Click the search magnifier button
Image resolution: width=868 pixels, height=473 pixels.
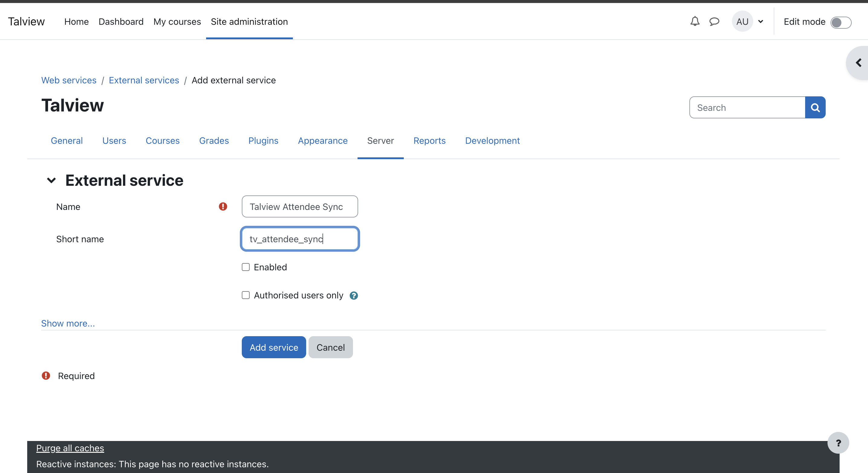[815, 108]
